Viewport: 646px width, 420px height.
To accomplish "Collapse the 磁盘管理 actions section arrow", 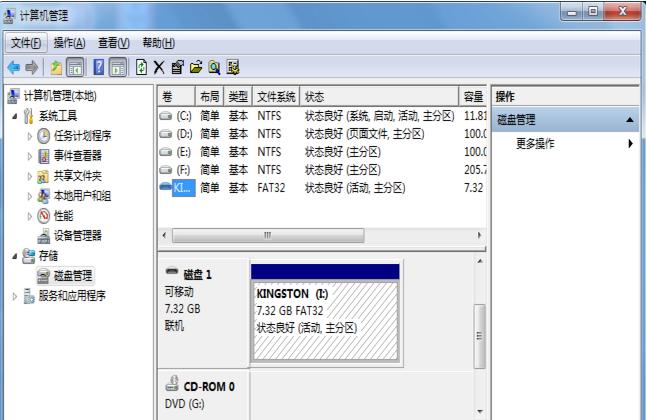I will point(630,120).
